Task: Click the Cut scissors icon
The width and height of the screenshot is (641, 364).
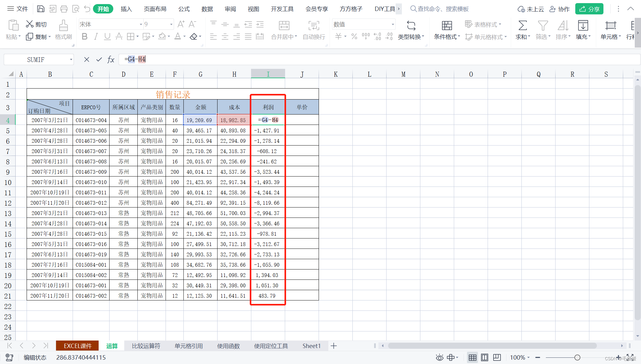Action: coord(30,24)
